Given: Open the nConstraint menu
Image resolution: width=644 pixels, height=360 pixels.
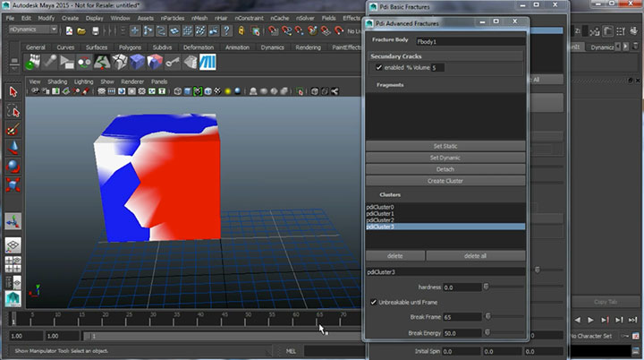Looking at the screenshot, I should [x=249, y=18].
